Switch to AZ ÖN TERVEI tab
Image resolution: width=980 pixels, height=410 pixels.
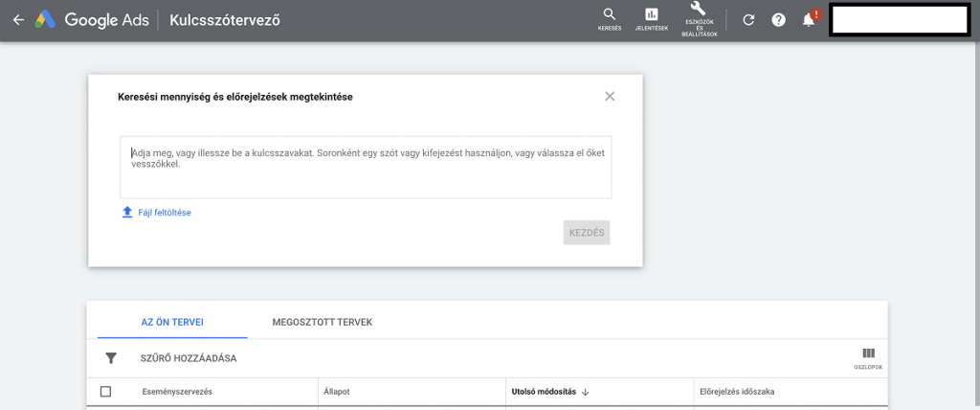(172, 323)
